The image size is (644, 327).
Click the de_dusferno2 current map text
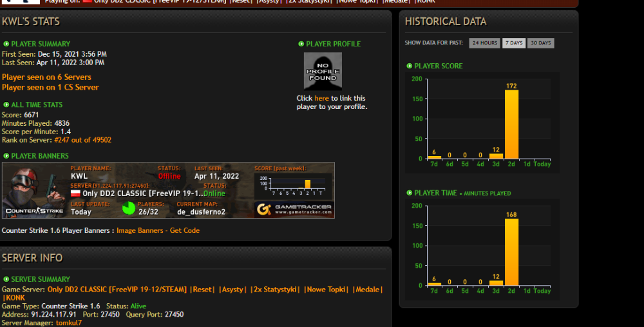[201, 212]
